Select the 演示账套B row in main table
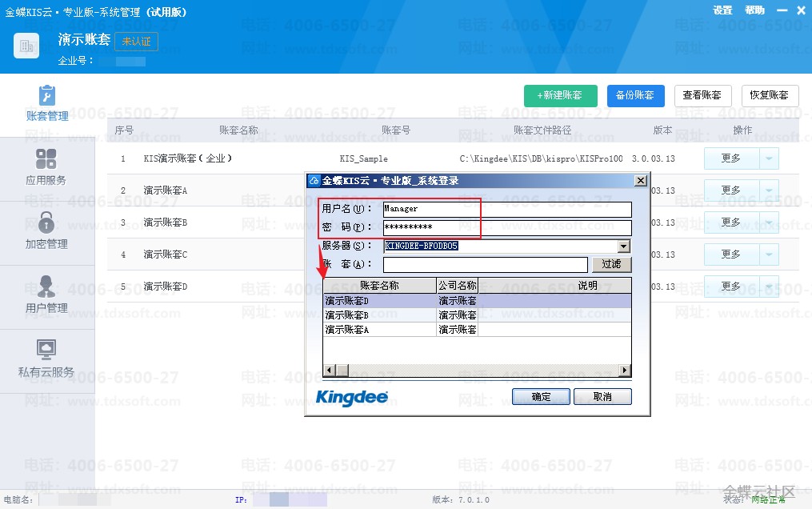This screenshot has width=812, height=509. pyautogui.click(x=165, y=222)
